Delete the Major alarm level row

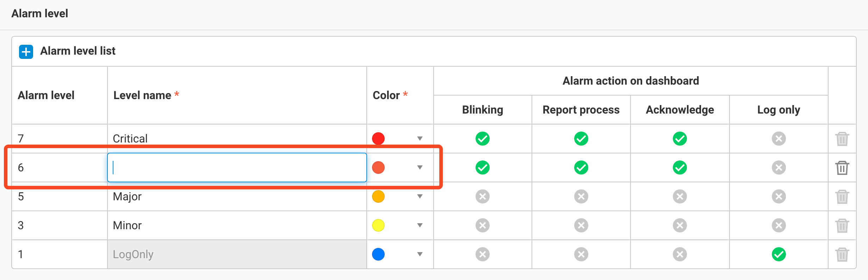pos(842,196)
